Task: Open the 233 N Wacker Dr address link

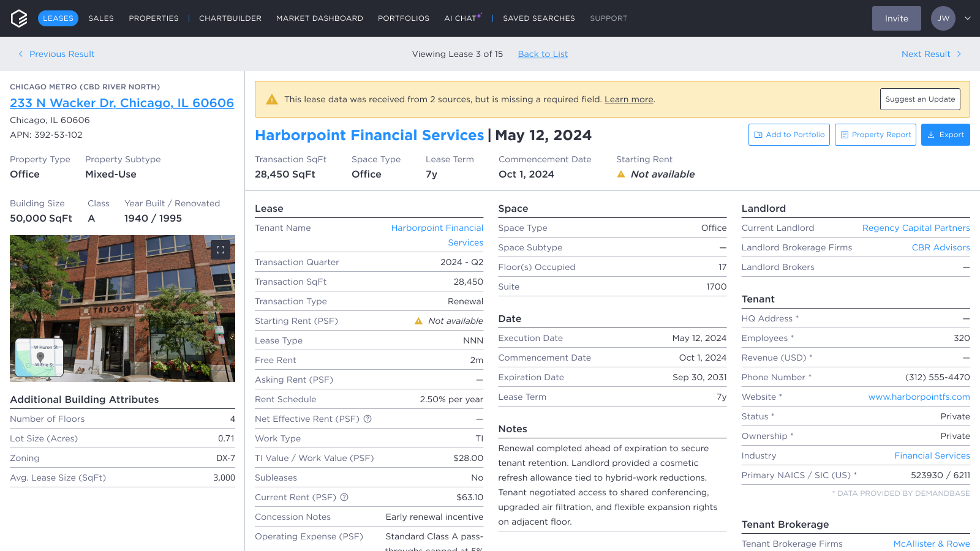Action: tap(122, 103)
